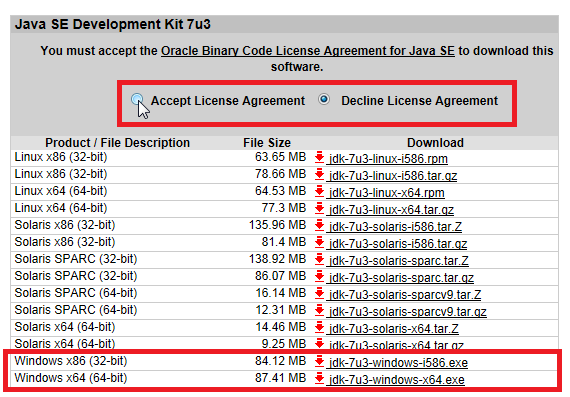Click the '77.3 MB' file size cell

(x=284, y=208)
